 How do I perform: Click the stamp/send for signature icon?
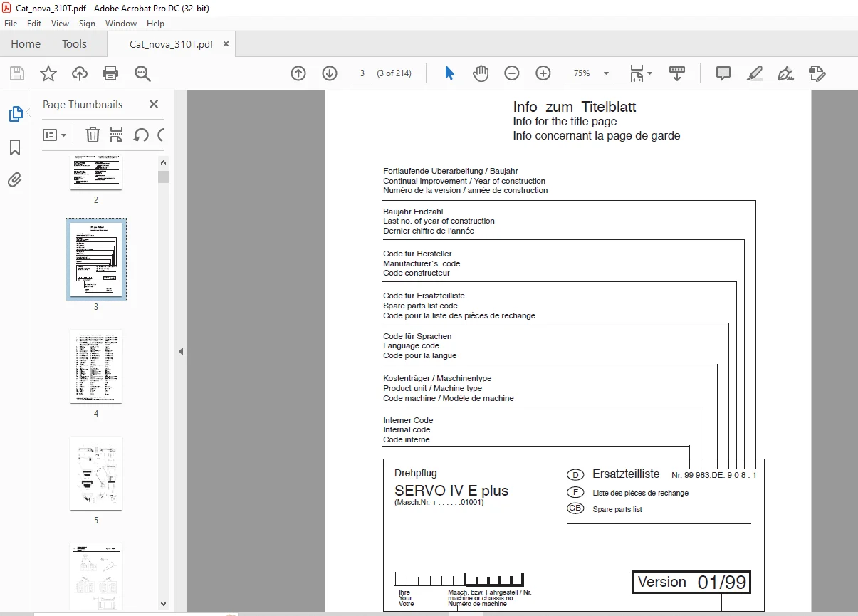point(817,73)
